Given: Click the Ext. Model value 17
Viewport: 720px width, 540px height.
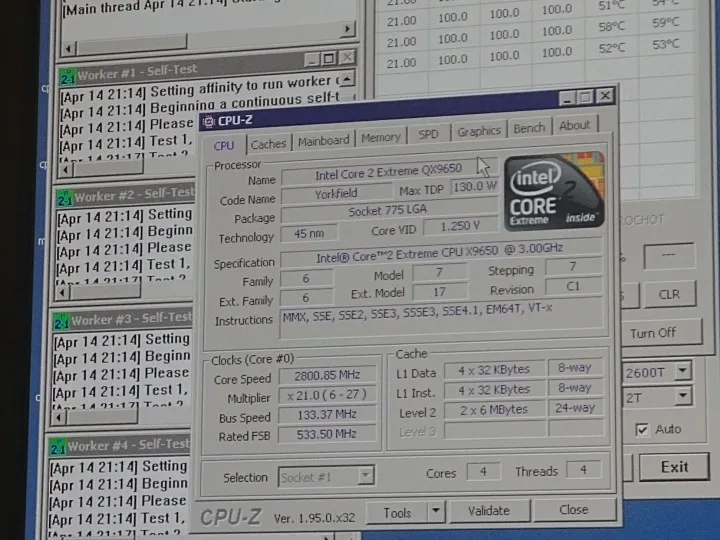Looking at the screenshot, I should [439, 292].
